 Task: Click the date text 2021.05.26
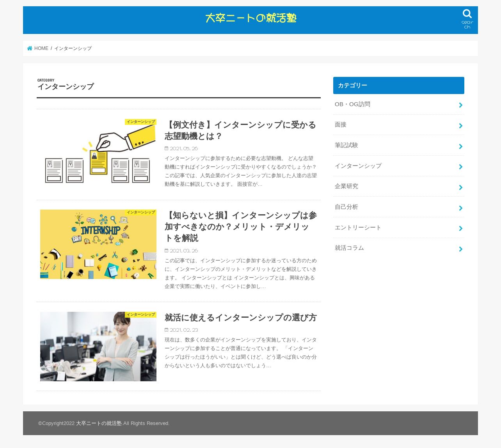coord(184,148)
